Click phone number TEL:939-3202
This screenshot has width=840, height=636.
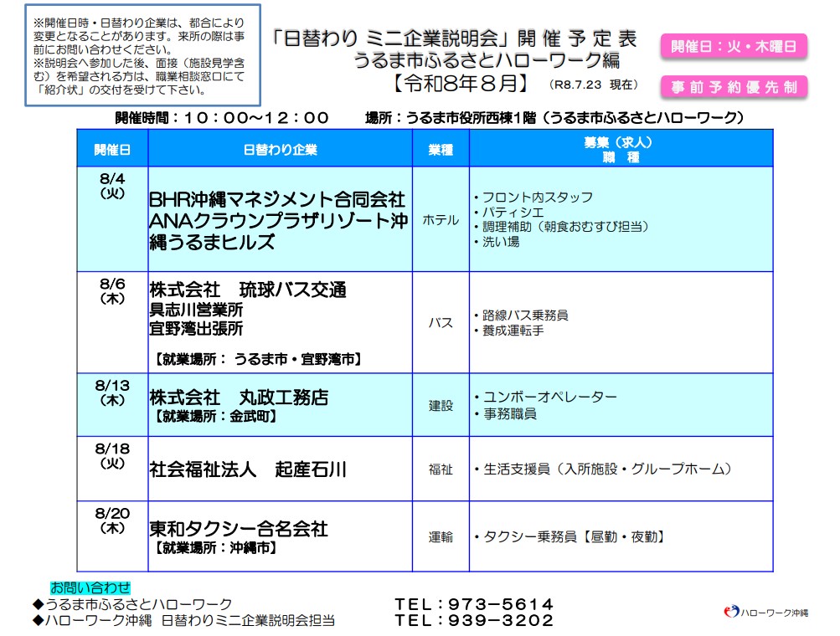(474, 620)
